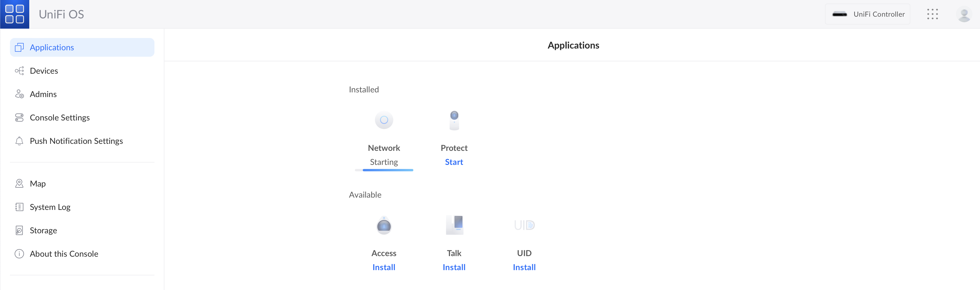Click the UniFi OS logo icon

tap(14, 14)
